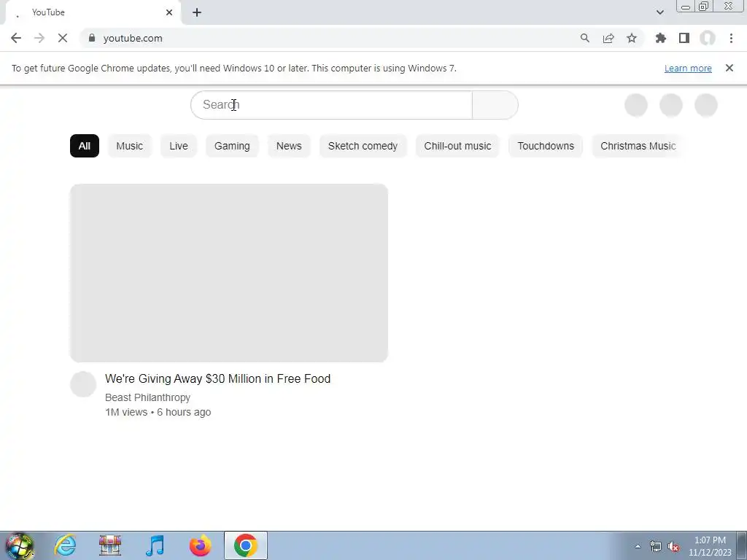This screenshot has width=747, height=560.
Task: Click the zoom magnifier icon in address bar
Action: pos(584,38)
